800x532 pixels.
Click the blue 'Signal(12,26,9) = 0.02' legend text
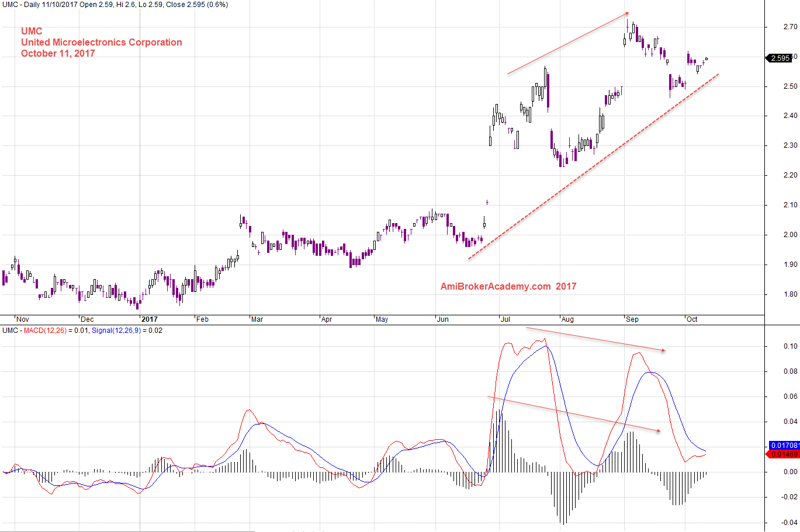click(x=127, y=331)
